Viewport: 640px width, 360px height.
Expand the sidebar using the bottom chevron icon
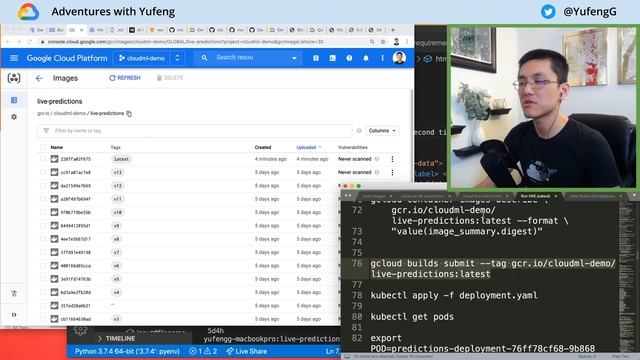click(x=14, y=315)
